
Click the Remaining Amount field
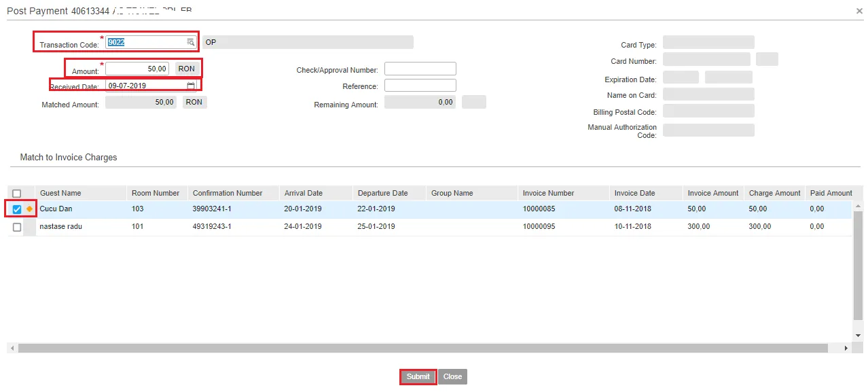pos(420,102)
